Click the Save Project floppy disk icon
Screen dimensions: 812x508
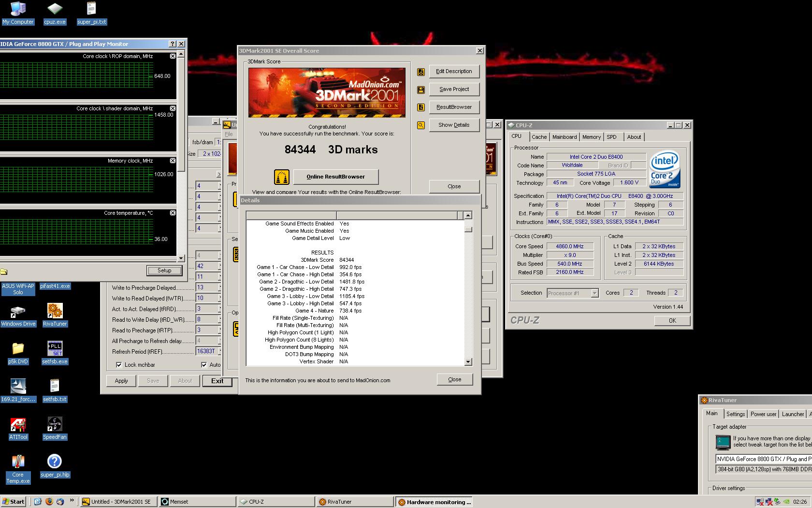(x=421, y=90)
